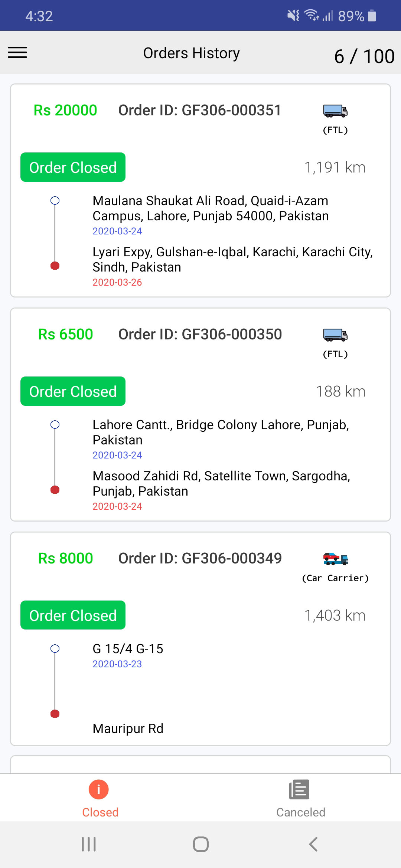The image size is (401, 868).
Task: Switch to the Canceled tab
Action: [301, 798]
